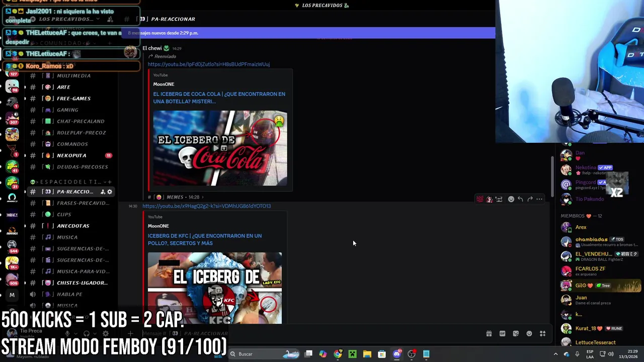Screen dimensions: 644x362
Task: Click the add reaction smiley on message toolbar
Action: [x=511, y=199]
